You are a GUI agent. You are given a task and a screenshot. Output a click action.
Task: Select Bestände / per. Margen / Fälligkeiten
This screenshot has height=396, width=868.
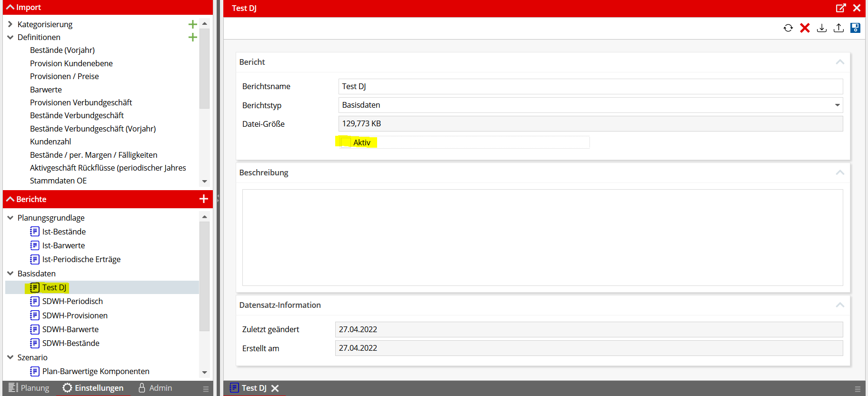point(94,155)
